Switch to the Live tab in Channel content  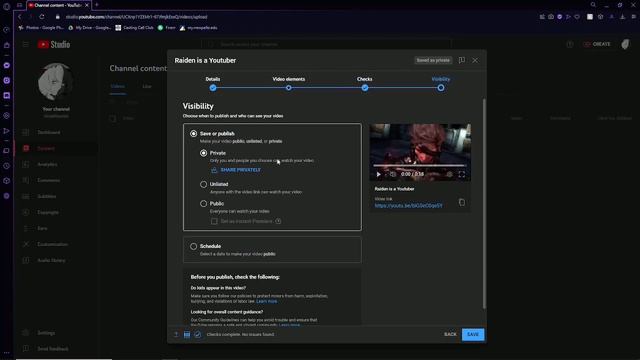(147, 86)
